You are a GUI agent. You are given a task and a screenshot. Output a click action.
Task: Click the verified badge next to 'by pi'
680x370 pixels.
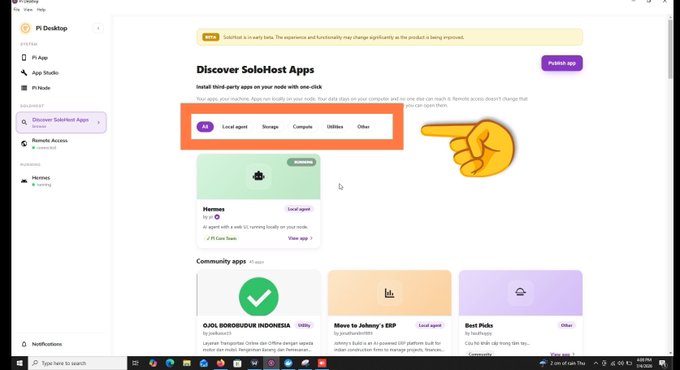pyautogui.click(x=217, y=217)
